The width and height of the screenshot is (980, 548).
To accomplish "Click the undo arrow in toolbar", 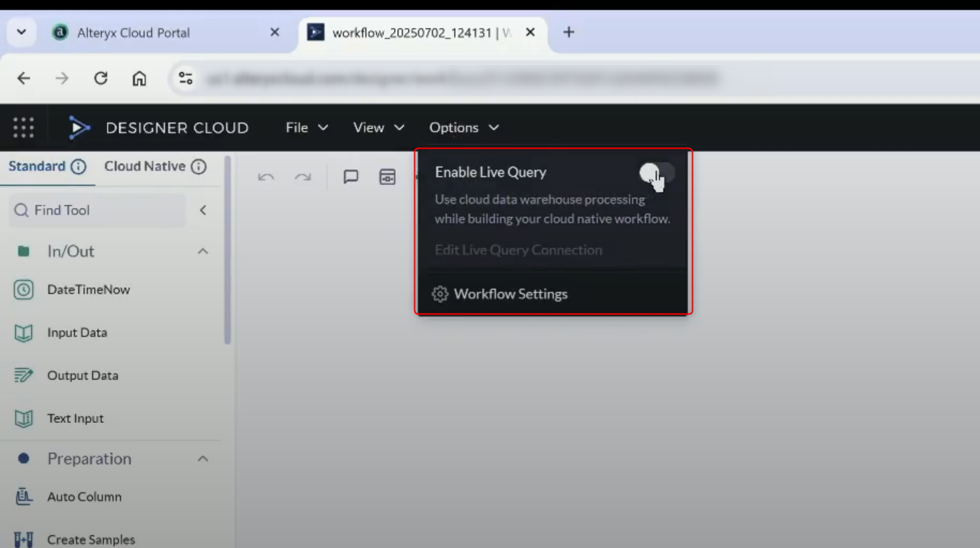I will (x=266, y=177).
